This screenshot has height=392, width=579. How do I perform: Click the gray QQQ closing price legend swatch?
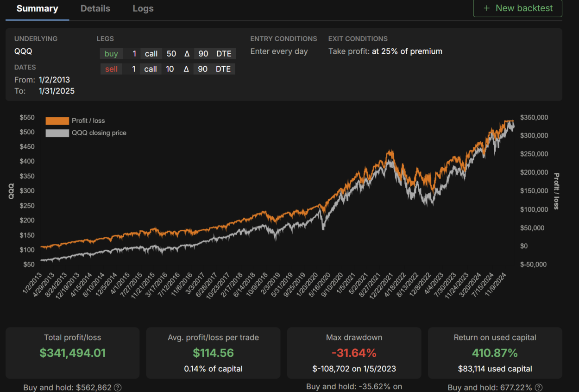[57, 133]
